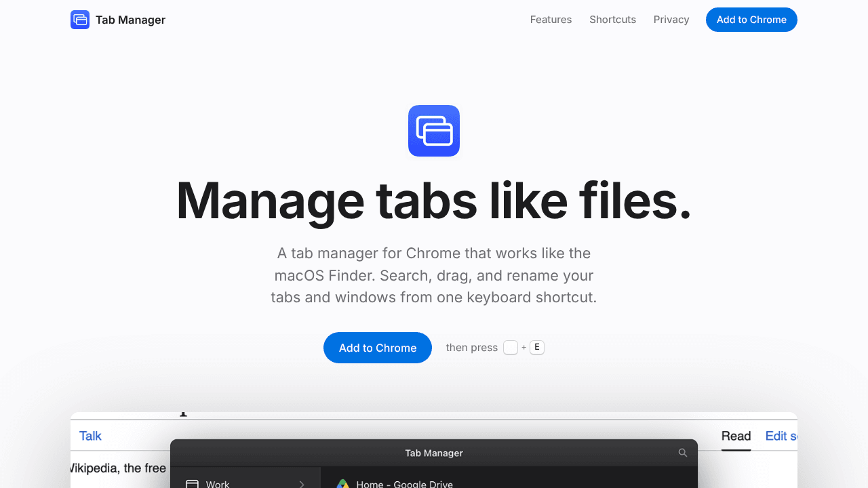The width and height of the screenshot is (868, 488).
Task: Click the search icon in Tab Manager popup
Action: [x=683, y=453]
